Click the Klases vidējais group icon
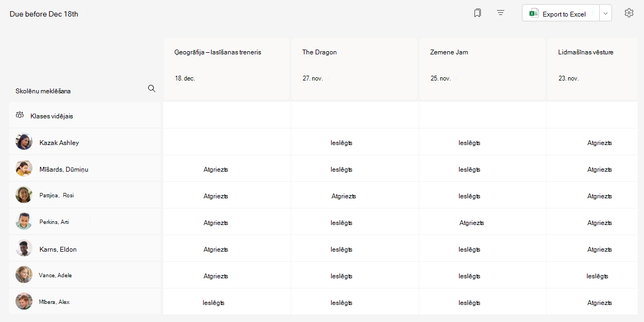This screenshot has width=644, height=322. tap(20, 115)
